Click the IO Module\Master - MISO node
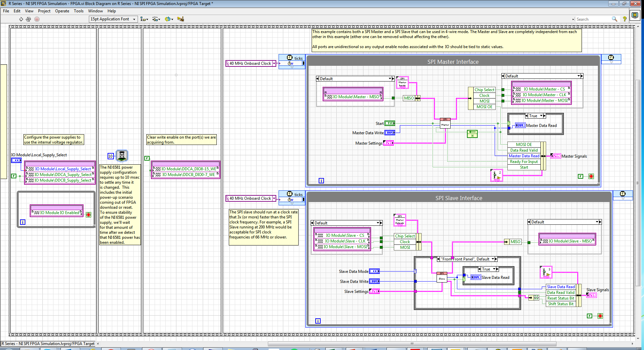This screenshot has width=644, height=350. pos(353,97)
